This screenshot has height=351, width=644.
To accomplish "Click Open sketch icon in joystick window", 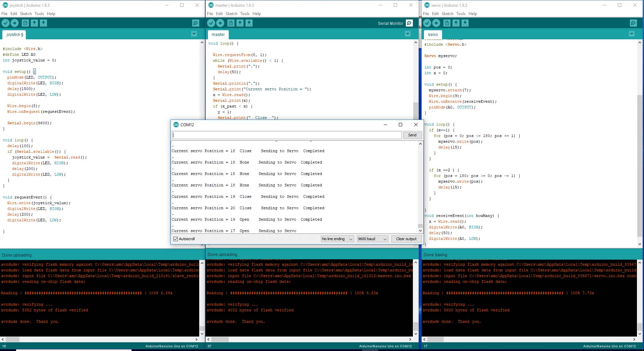I will click(x=34, y=23).
